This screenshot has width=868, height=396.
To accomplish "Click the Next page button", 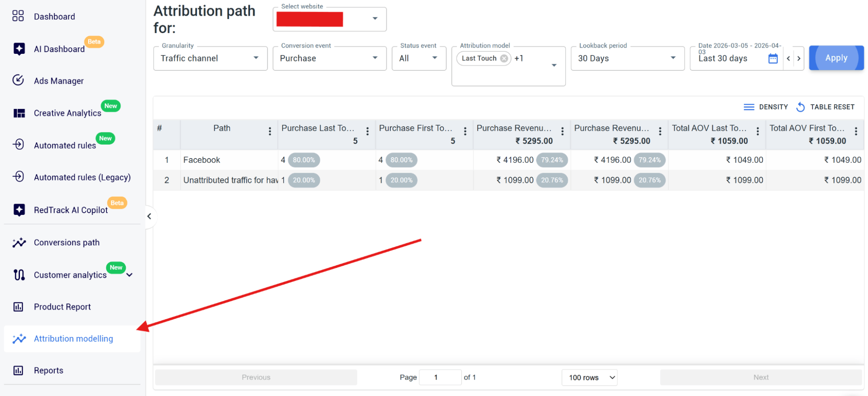I will pos(761,377).
